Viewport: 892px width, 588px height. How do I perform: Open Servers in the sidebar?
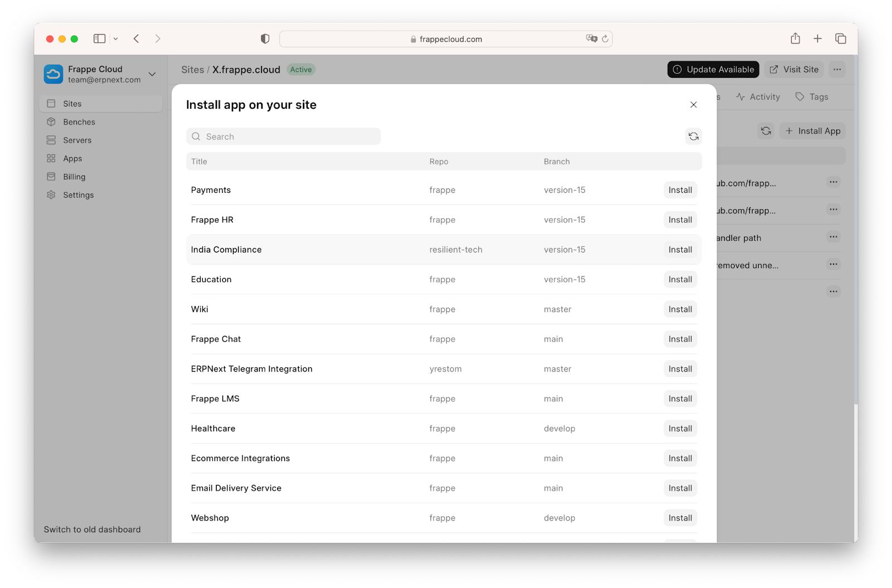101,140
